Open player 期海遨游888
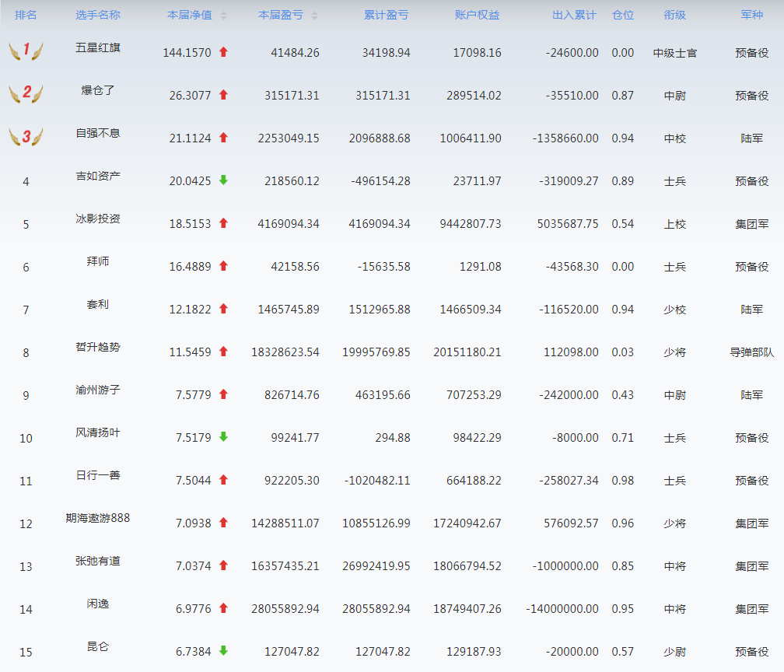The image size is (784, 672). click(98, 518)
